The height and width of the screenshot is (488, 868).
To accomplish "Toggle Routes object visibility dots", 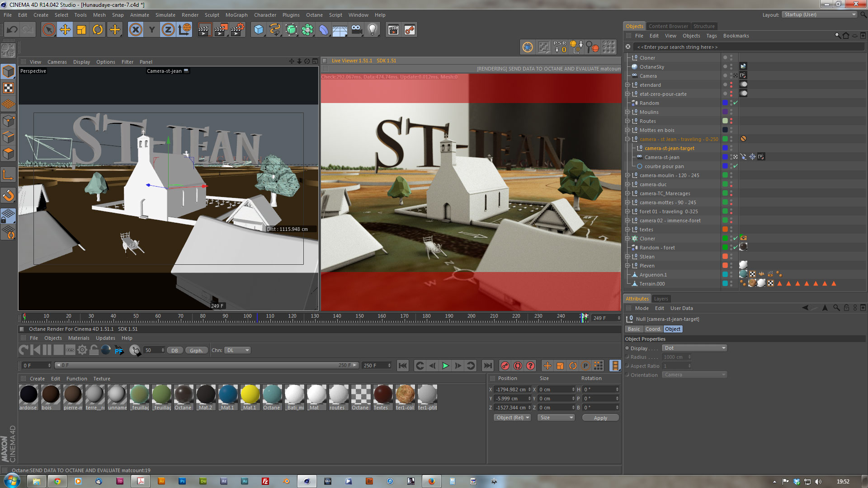I will pos(731,121).
